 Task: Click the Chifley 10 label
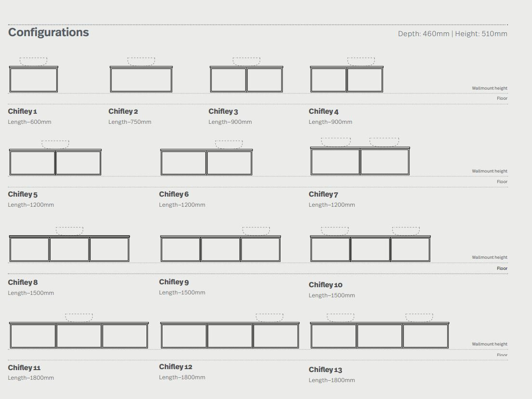(325, 285)
